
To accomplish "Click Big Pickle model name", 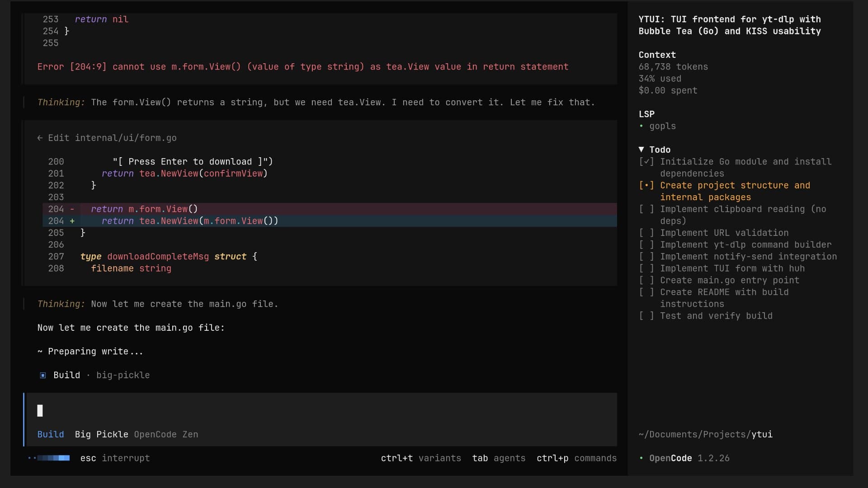I will pos(101,435).
